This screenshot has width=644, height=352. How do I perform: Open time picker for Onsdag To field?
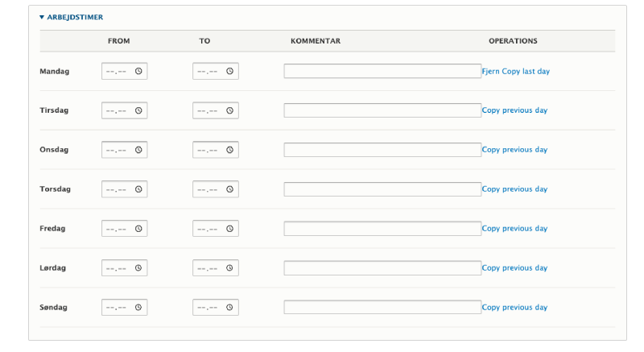tap(229, 151)
